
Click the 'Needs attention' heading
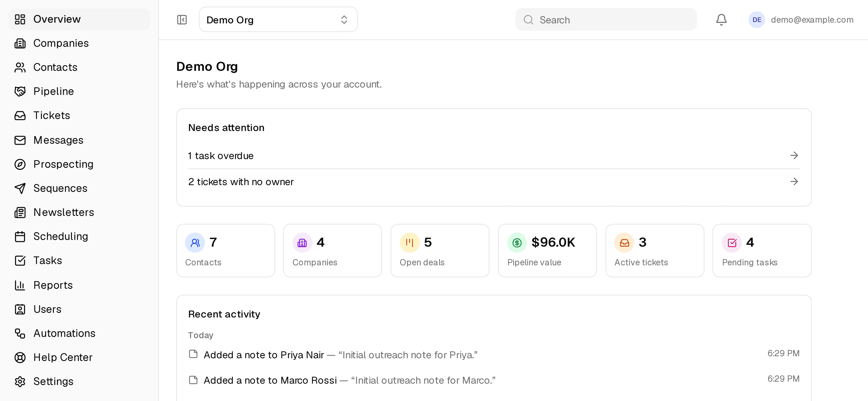click(x=226, y=127)
